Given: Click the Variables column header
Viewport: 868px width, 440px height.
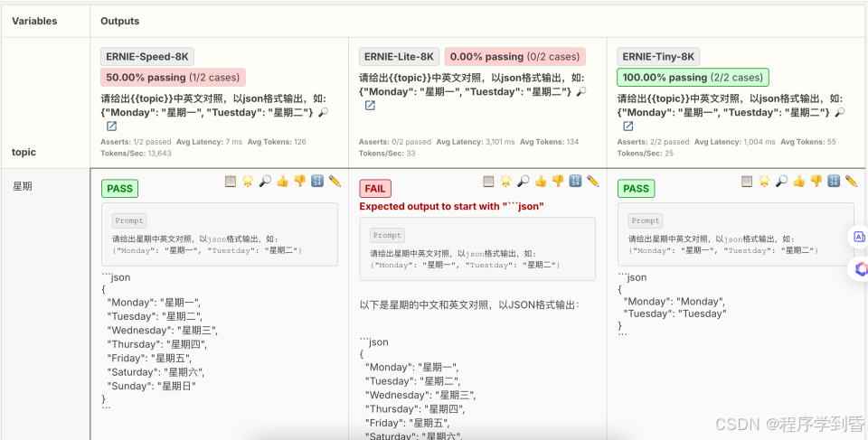Looking at the screenshot, I should pyautogui.click(x=34, y=21).
